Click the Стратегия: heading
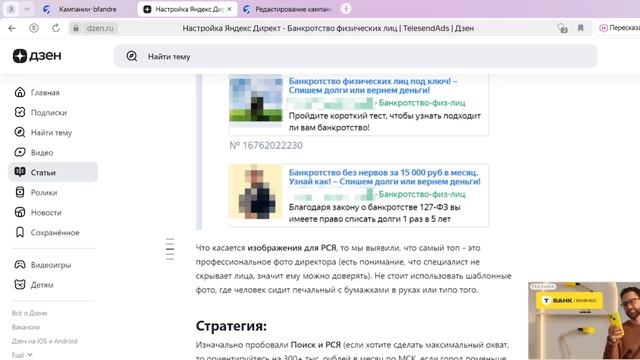Image resolution: width=640 pixels, height=360 pixels. 231,326
